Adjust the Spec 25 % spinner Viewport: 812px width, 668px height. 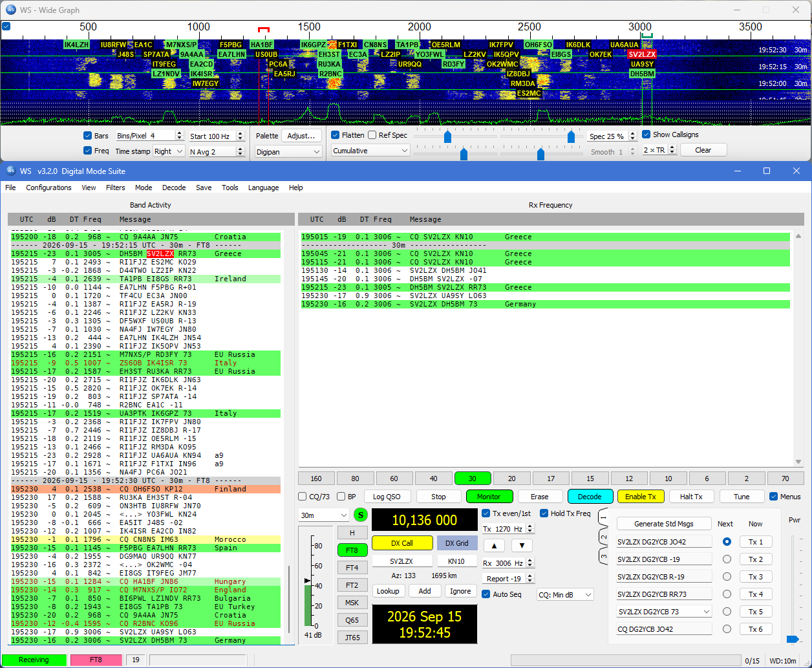coord(612,136)
